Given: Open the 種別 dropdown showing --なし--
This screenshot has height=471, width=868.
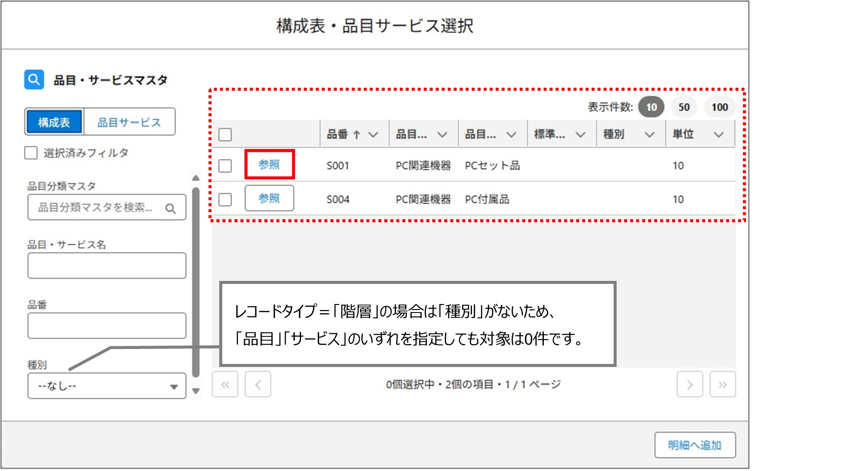Looking at the screenshot, I should tap(106, 385).
